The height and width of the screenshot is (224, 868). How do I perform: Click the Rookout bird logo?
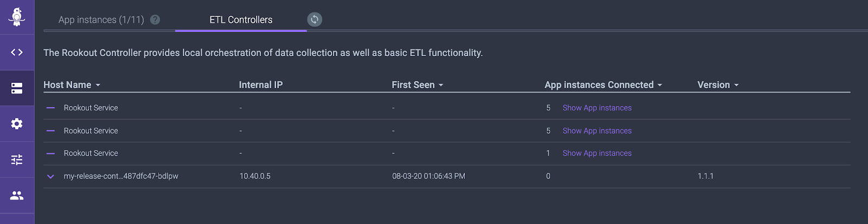pyautogui.click(x=17, y=16)
